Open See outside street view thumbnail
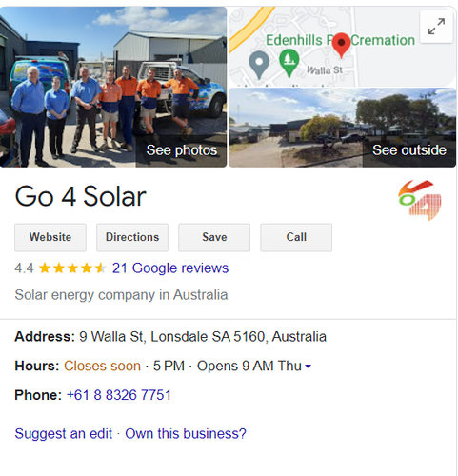Viewport: 458px width, 476px height. 343,128
